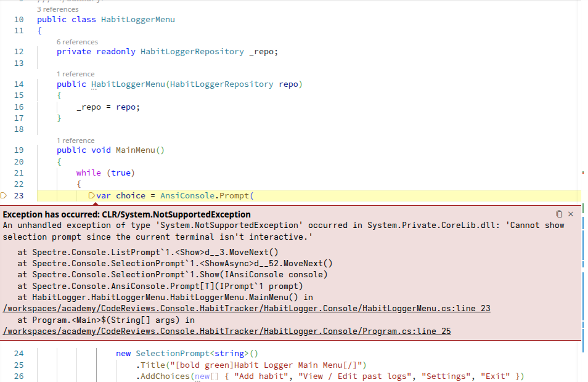588x382 pixels.
Task: Click the SelectionPrompt ShowAsync stack frame line
Action: tap(175, 264)
